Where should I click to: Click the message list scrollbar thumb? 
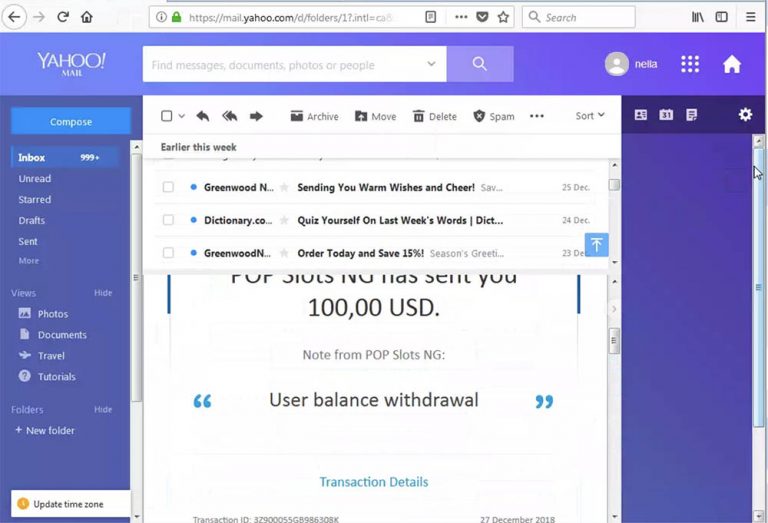pyautogui.click(x=614, y=185)
